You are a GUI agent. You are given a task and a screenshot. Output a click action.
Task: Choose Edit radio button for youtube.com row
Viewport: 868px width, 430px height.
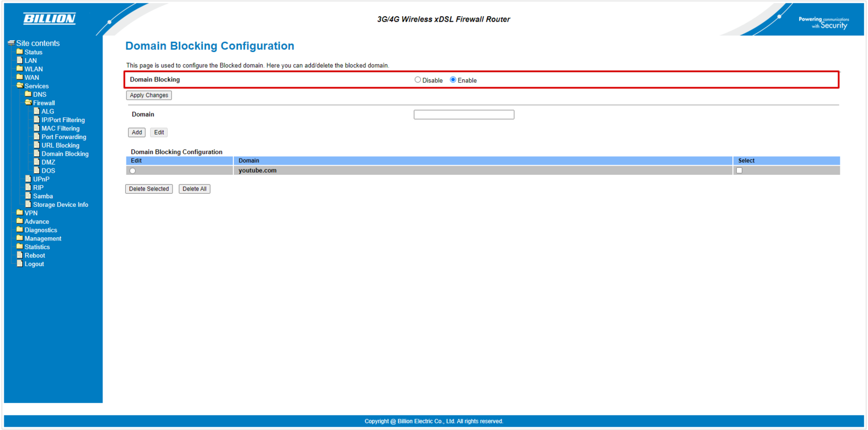coord(133,171)
